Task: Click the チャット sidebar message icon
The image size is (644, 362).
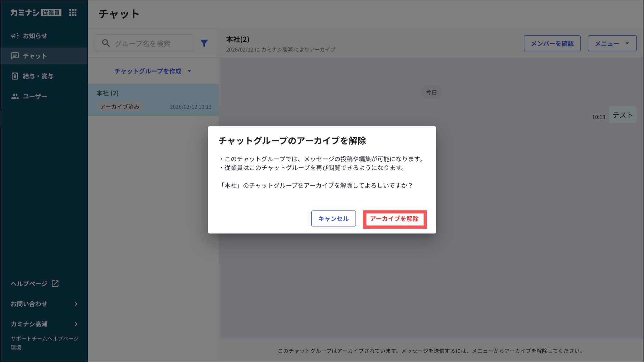Action: click(x=15, y=56)
